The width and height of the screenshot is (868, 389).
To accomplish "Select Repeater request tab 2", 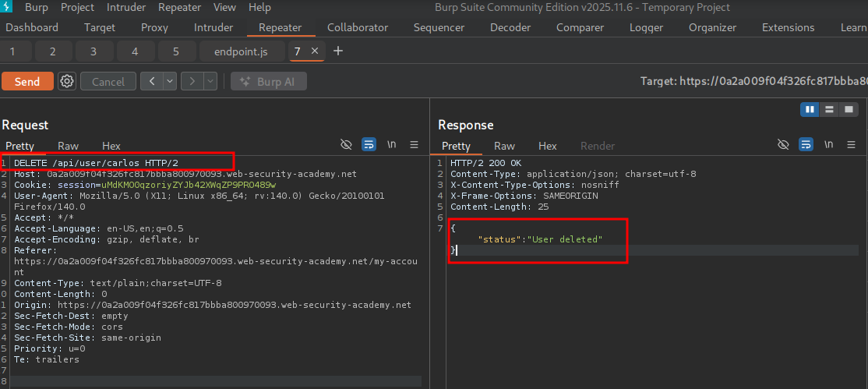I will point(53,51).
